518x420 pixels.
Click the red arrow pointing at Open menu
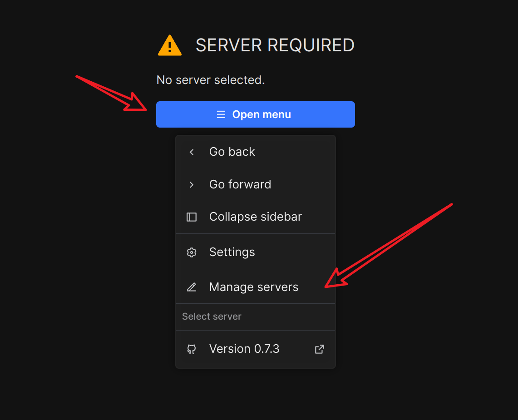coord(113,94)
